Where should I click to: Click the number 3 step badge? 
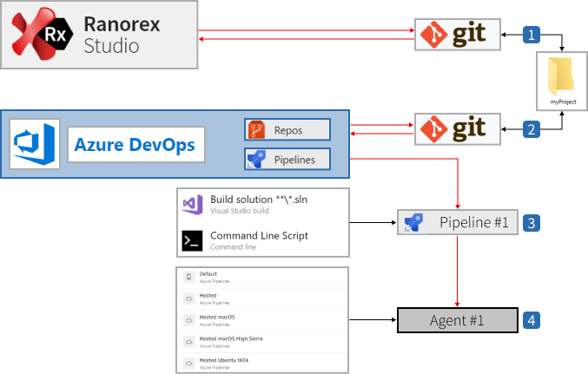tap(532, 222)
